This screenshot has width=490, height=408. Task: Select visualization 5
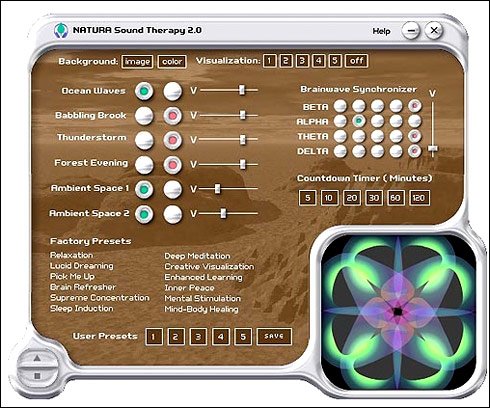[x=335, y=61]
